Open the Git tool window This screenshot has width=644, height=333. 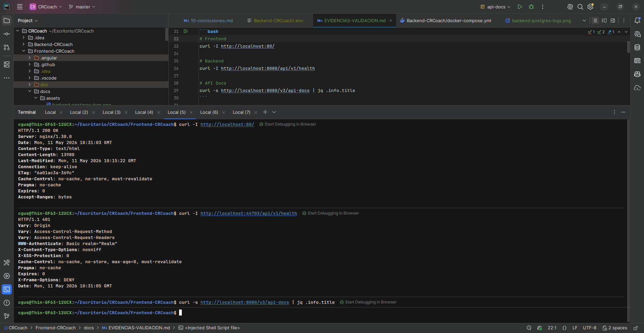(x=7, y=316)
